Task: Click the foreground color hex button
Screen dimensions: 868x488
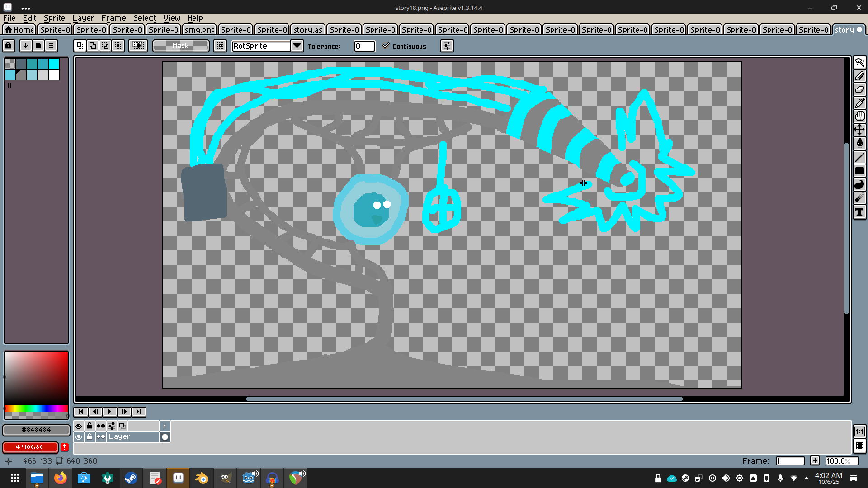Action: point(36,430)
